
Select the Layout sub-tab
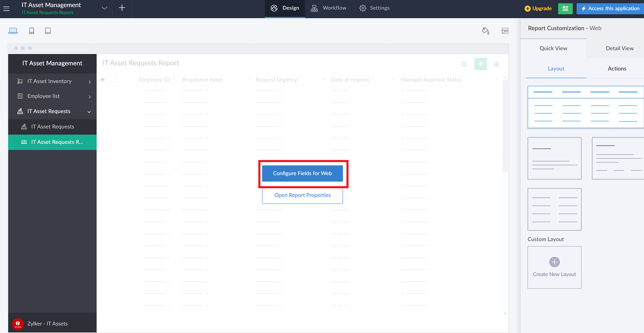pyautogui.click(x=556, y=69)
